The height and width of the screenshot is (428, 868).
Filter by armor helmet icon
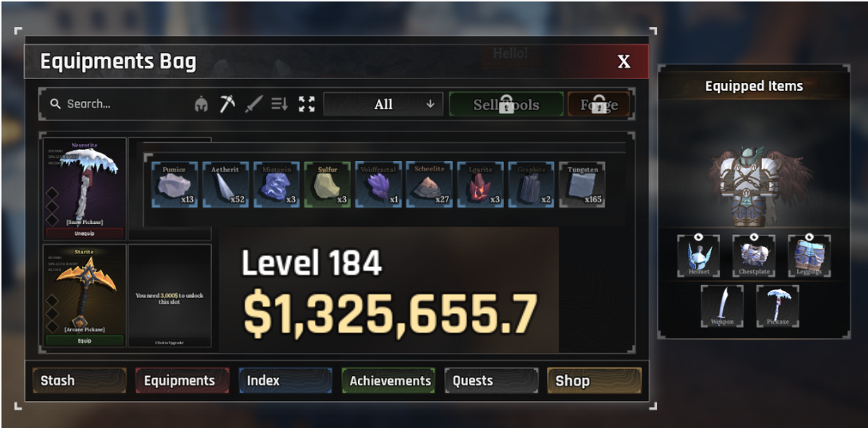pos(202,104)
